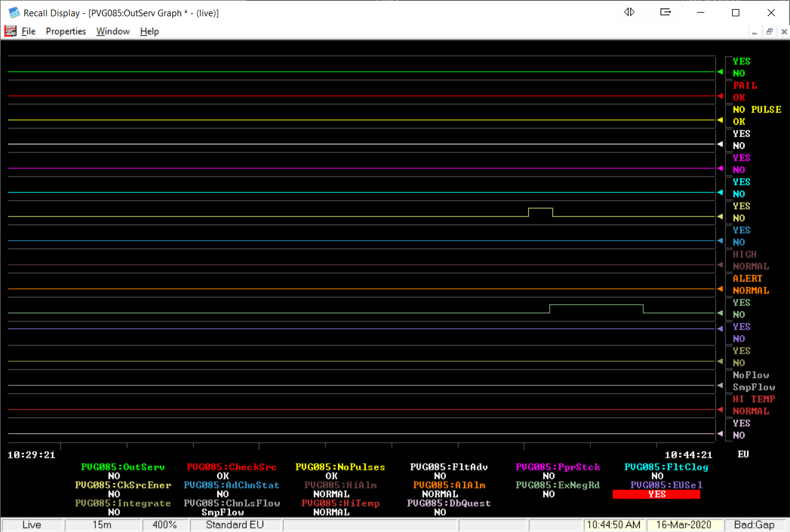
Task: Select the PVG085:FltClog legend tag
Action: 666,467
